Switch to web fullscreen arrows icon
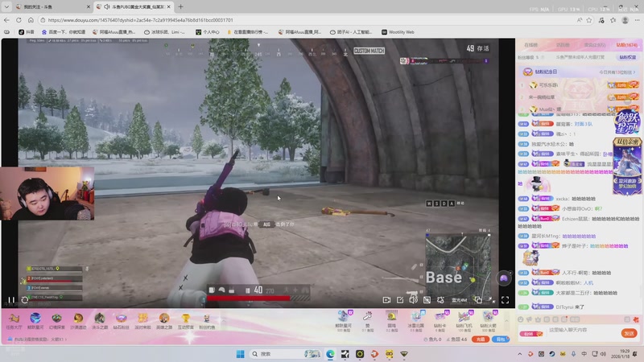This screenshot has width=644, height=362. (x=492, y=300)
